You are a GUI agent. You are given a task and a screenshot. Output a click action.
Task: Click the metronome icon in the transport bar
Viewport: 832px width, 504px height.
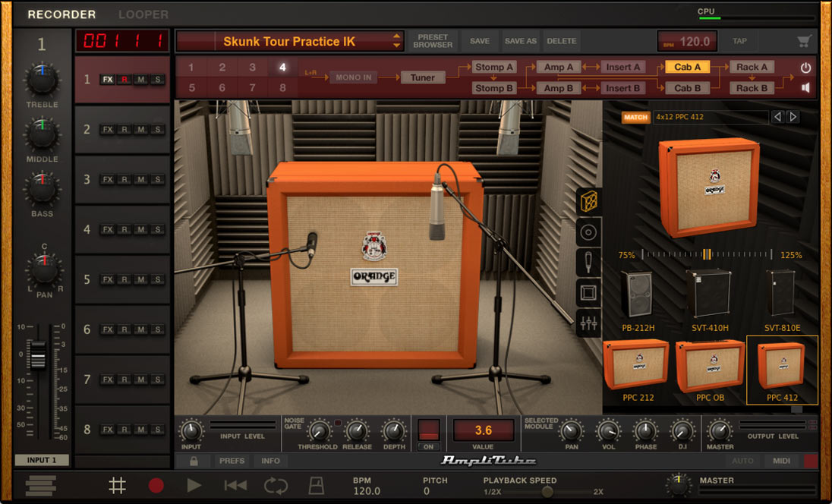316,485
